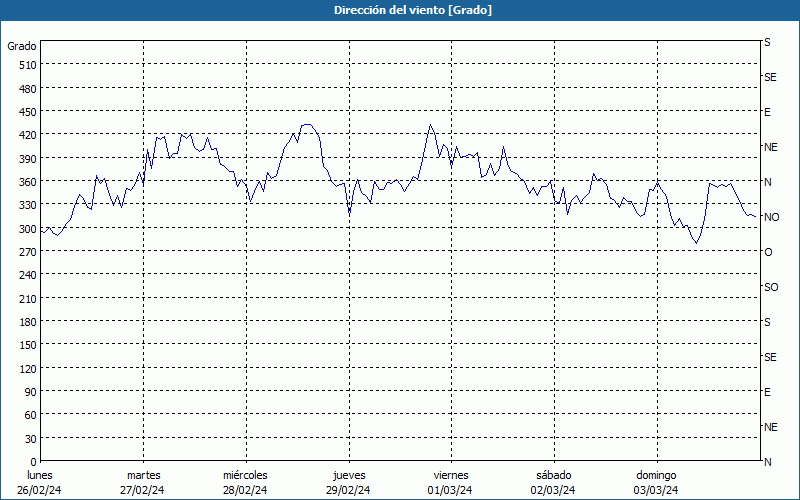Select the date 28/02/24

pos(245,491)
